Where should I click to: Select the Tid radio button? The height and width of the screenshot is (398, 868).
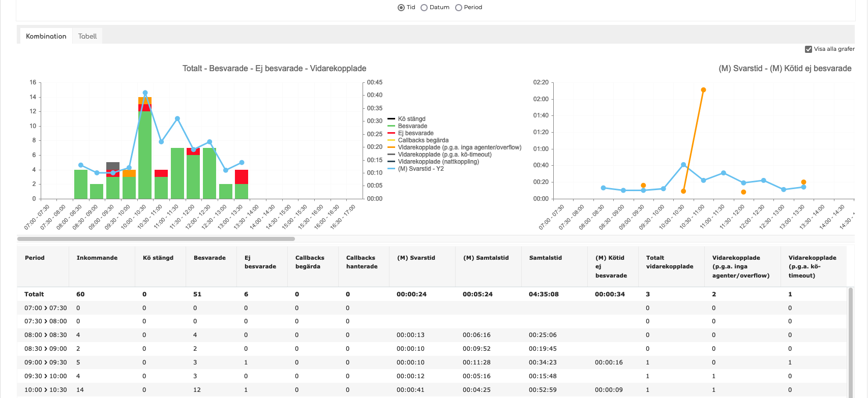point(401,8)
